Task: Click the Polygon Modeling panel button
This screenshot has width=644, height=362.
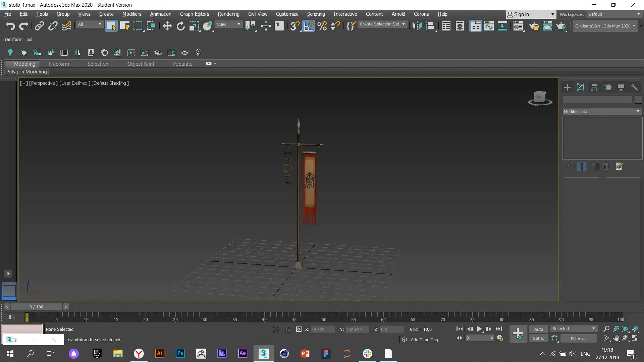Action: [26, 72]
